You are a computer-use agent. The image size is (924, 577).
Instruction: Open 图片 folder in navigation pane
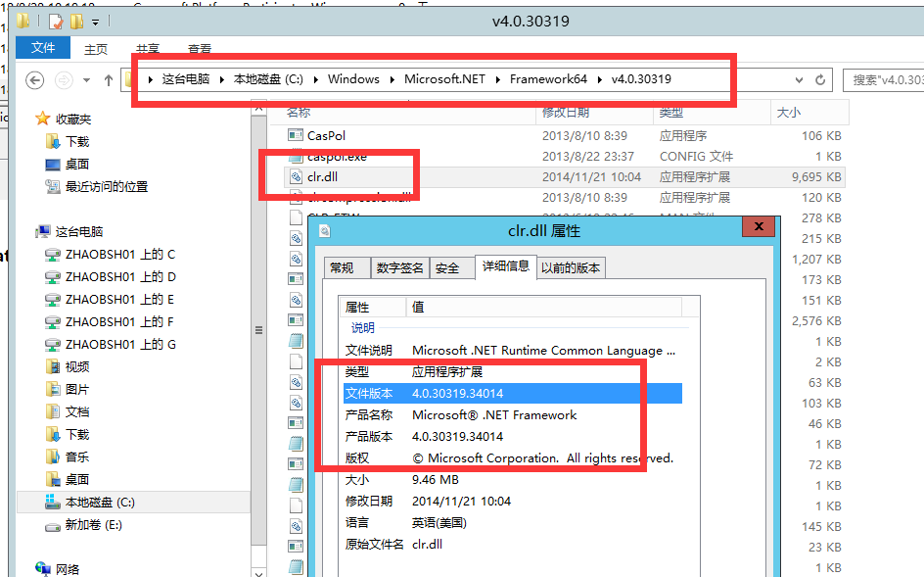77,389
